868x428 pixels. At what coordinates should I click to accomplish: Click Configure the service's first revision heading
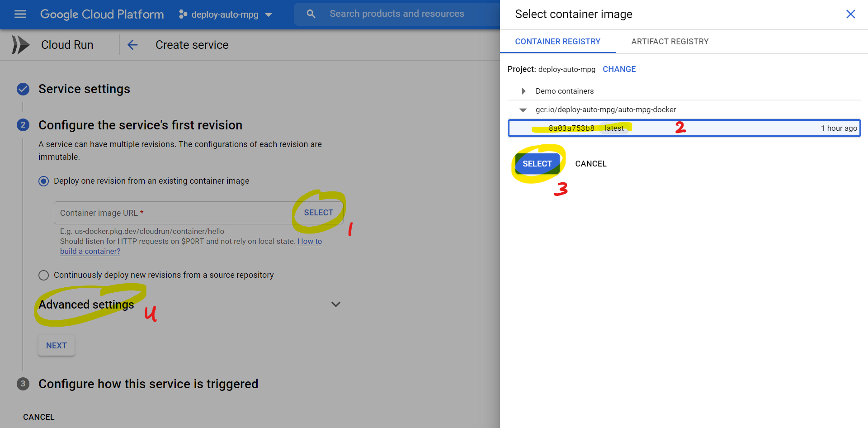coord(141,125)
